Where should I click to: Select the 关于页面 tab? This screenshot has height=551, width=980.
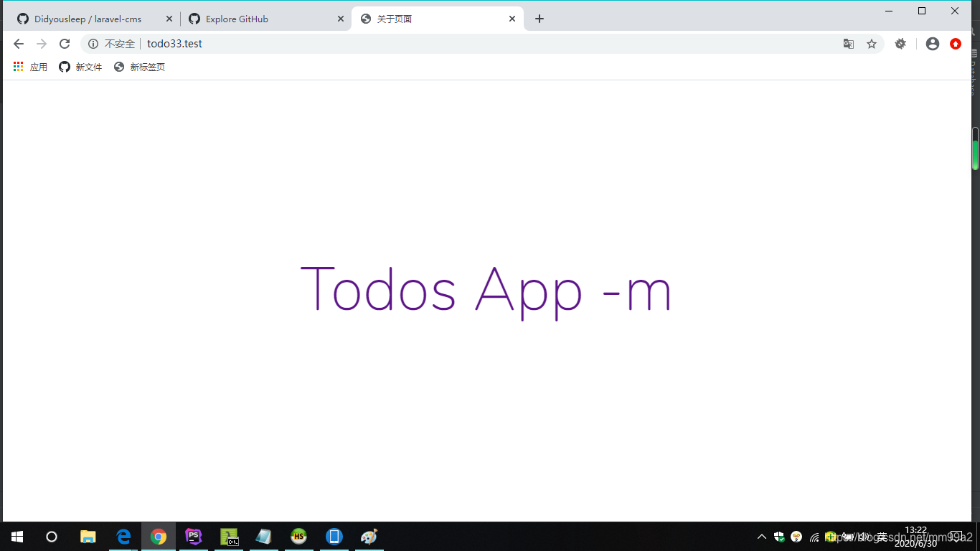pyautogui.click(x=438, y=19)
